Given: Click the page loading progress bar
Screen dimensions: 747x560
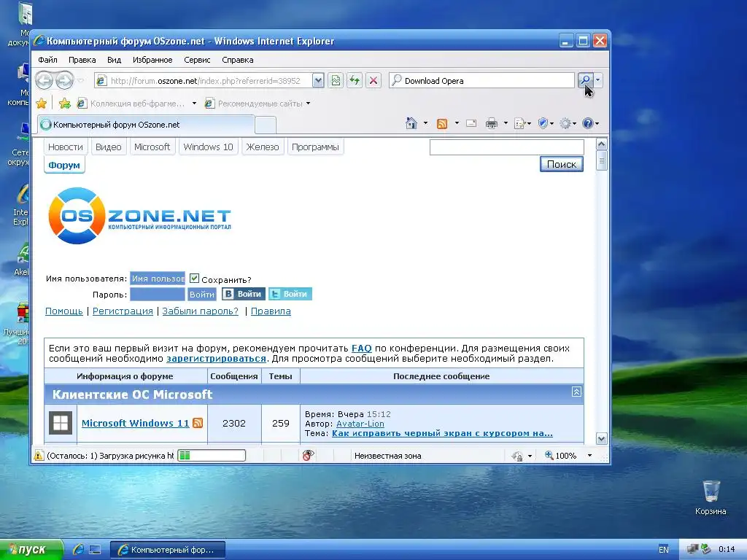Looking at the screenshot, I should pyautogui.click(x=212, y=456).
